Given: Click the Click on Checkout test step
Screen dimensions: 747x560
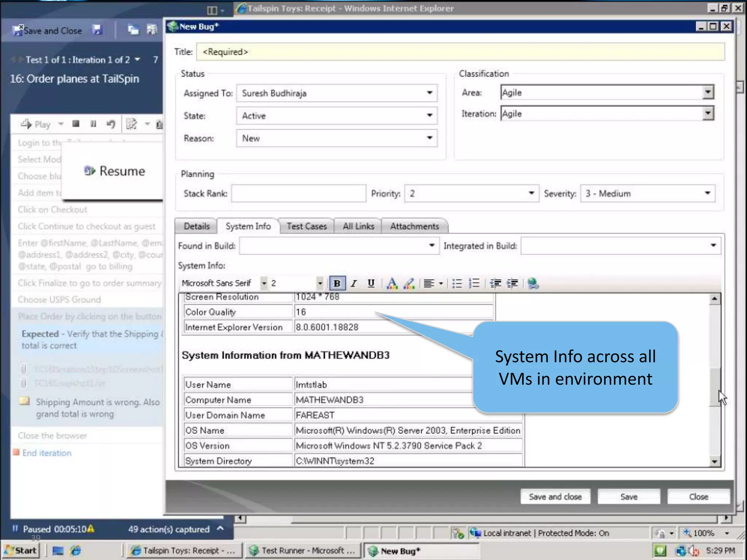Looking at the screenshot, I should 53,210.
